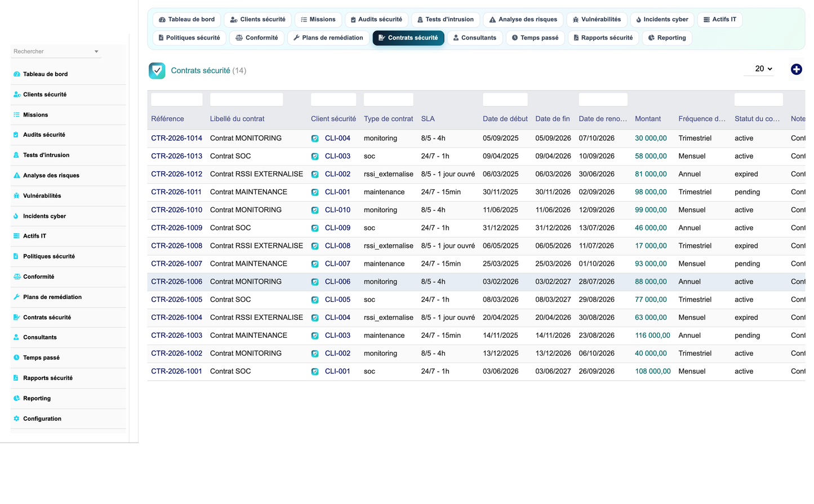The image size is (814, 504).
Task: Open the Audits sécurité top tab
Action: click(x=377, y=20)
